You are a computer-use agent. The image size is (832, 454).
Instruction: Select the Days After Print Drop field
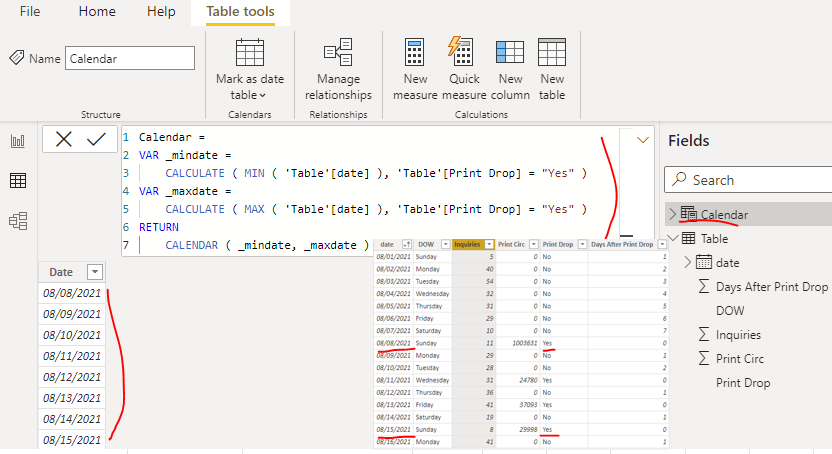point(772,287)
